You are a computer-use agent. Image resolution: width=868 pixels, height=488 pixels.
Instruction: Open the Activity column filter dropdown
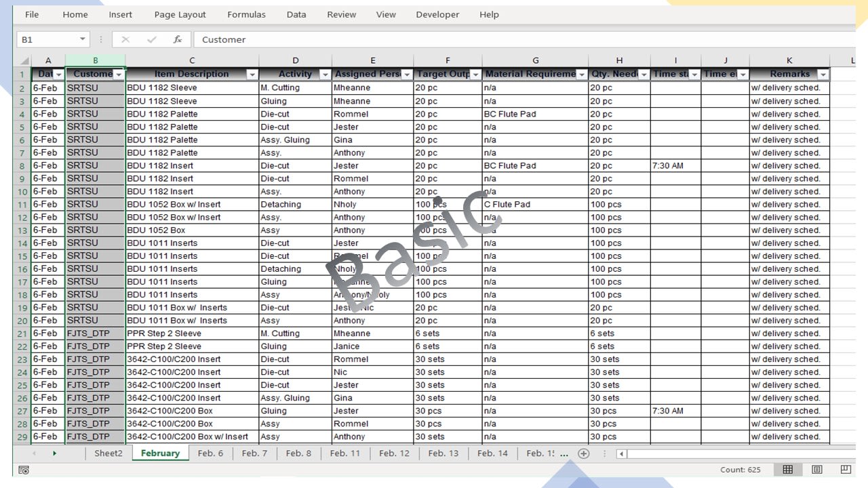tap(325, 75)
